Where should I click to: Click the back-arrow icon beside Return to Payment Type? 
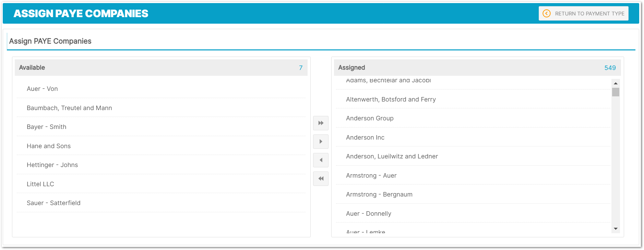547,13
